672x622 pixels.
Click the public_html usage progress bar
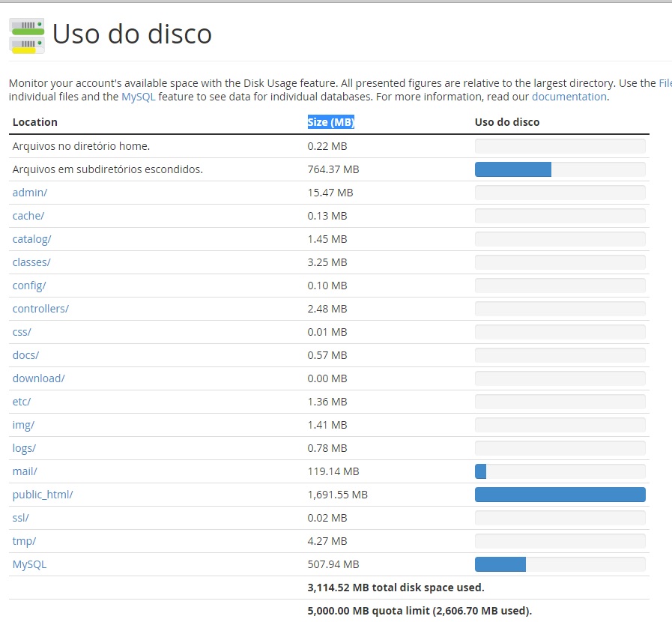pos(560,495)
